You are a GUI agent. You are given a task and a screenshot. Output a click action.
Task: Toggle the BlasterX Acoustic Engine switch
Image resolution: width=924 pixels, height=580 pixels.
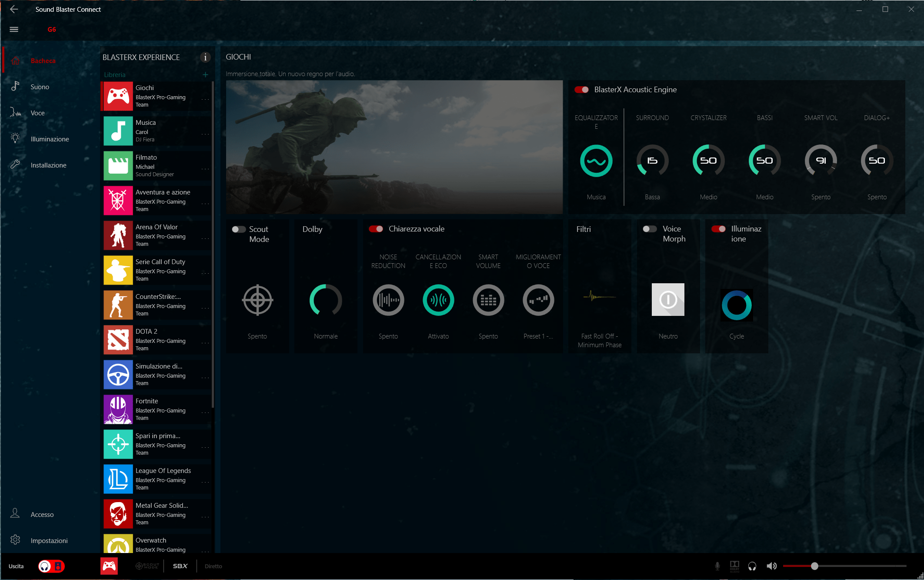click(581, 90)
